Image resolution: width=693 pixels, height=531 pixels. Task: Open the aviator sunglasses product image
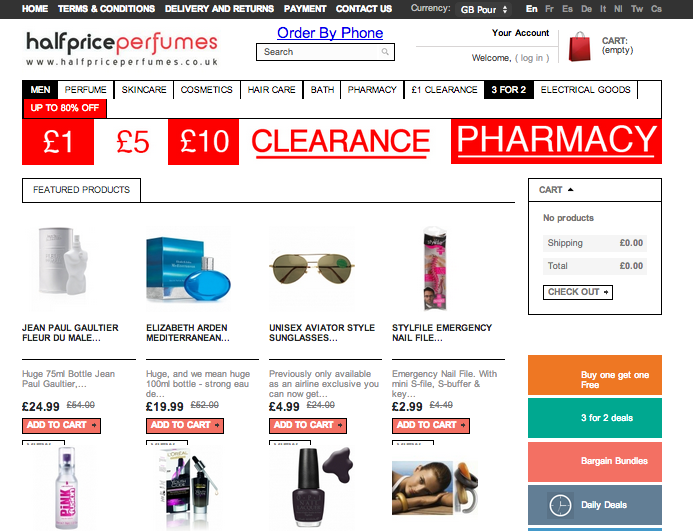(312, 268)
